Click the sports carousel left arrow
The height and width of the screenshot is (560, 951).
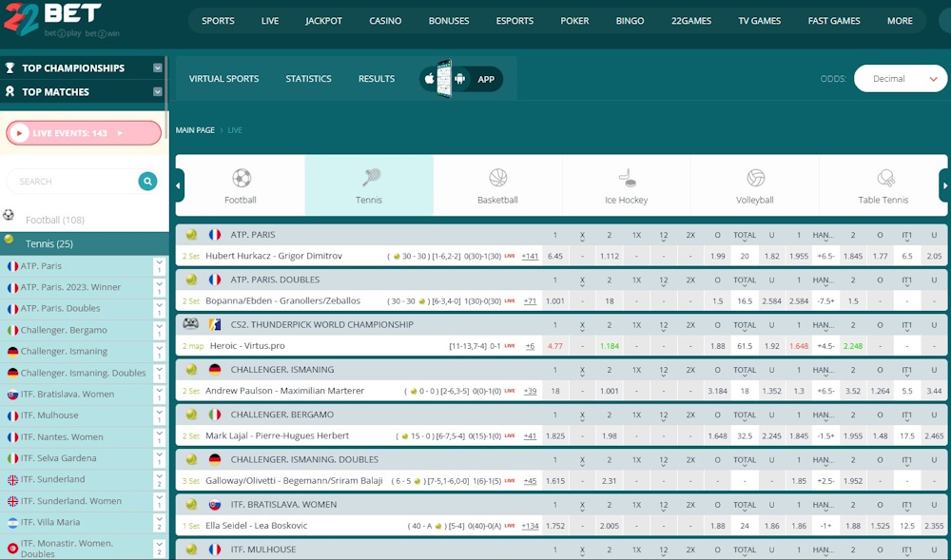coord(179,185)
